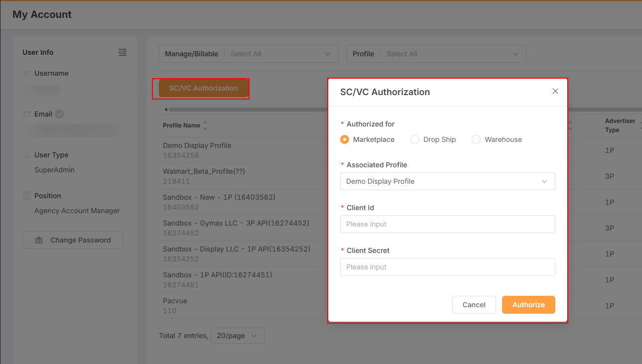Viewport: 642px width, 364px height.
Task: Click the Authorize button
Action: [x=528, y=305]
